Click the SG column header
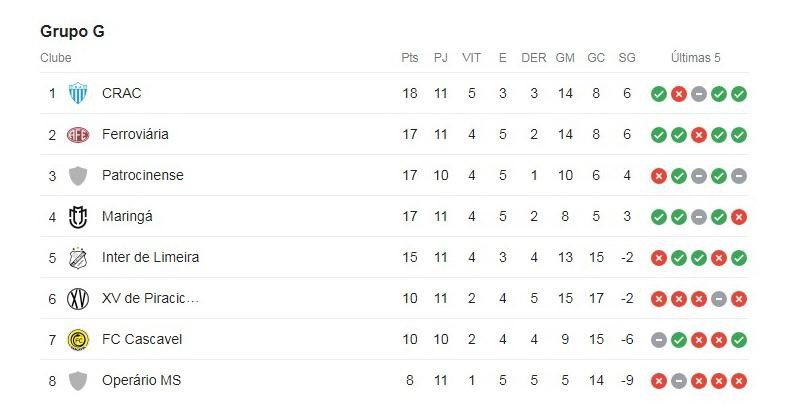This screenshot has height=420, width=799. pyautogui.click(x=627, y=58)
